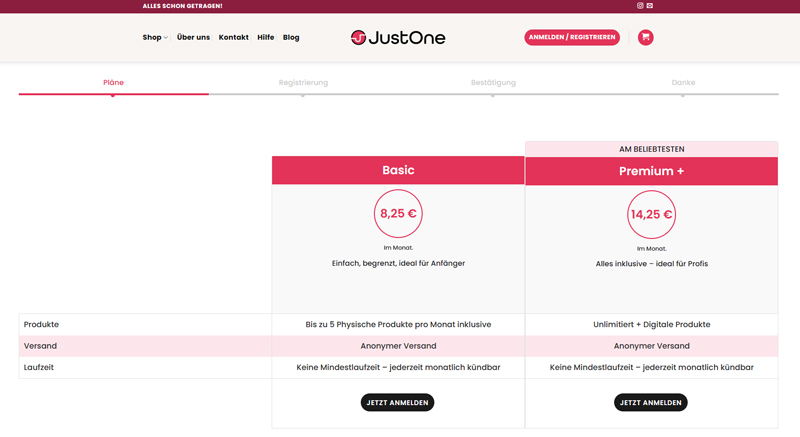Click 'Unlimitiert + Digitale Produkte' cell
The image size is (800, 437).
652,324
